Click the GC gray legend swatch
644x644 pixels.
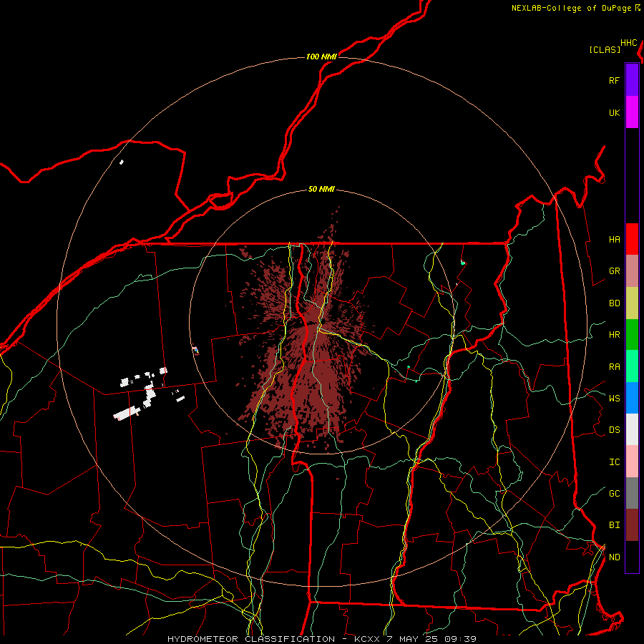point(632,493)
